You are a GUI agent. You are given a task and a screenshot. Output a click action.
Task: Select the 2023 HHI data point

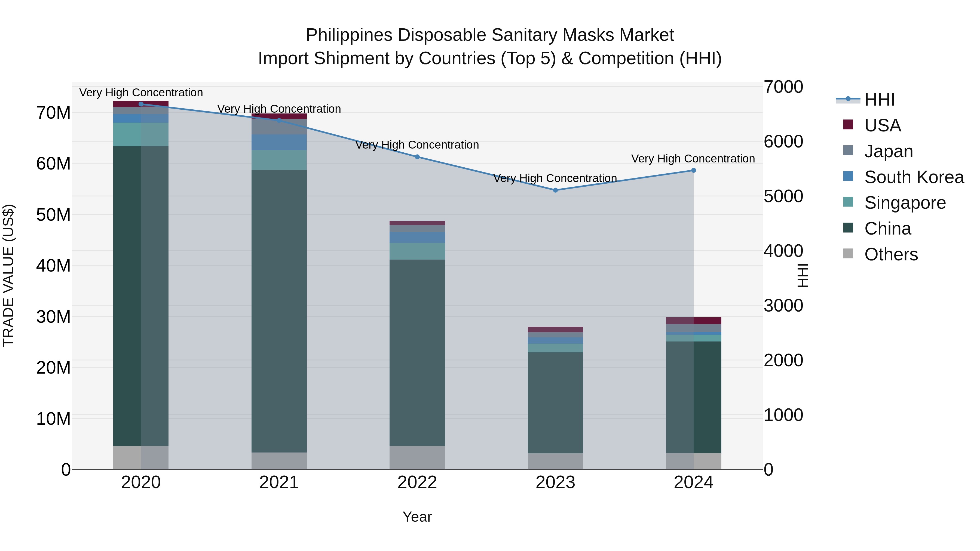point(555,190)
